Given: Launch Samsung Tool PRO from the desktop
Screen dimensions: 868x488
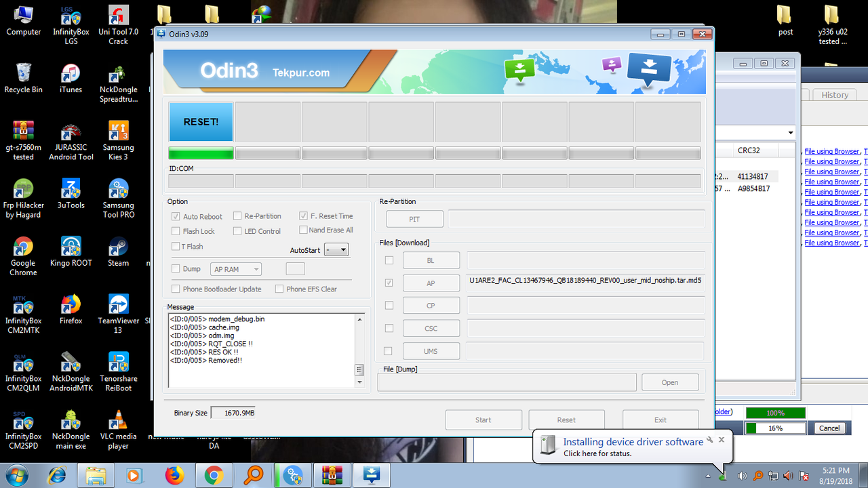Looking at the screenshot, I should pos(118,199).
